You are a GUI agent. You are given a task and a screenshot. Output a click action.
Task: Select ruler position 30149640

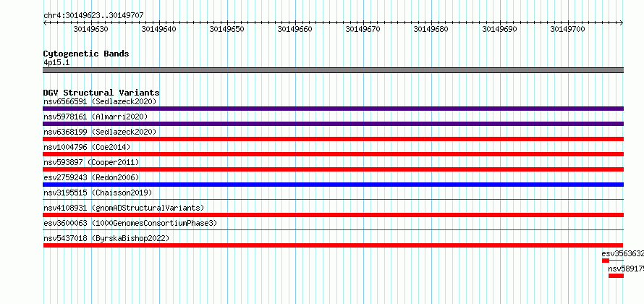pyautogui.click(x=158, y=29)
